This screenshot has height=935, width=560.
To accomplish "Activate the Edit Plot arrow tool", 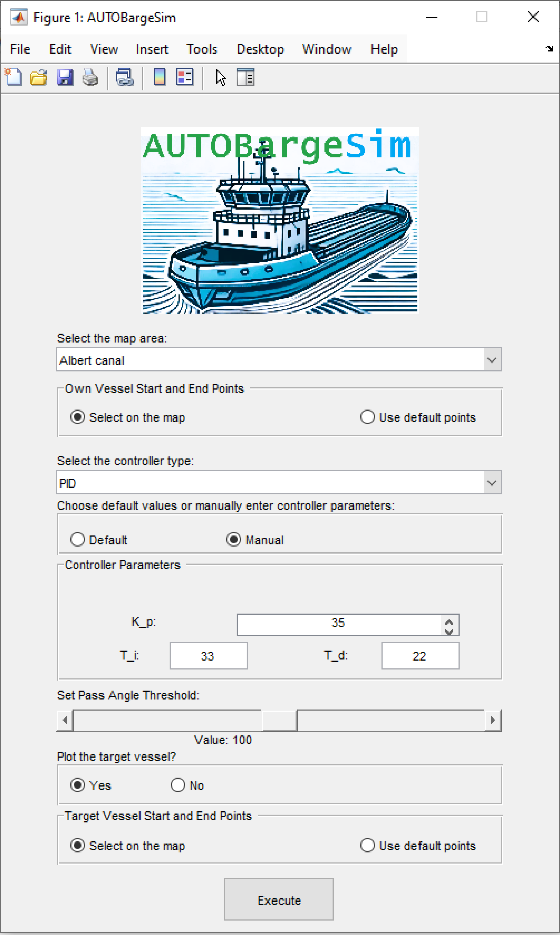I will (221, 77).
